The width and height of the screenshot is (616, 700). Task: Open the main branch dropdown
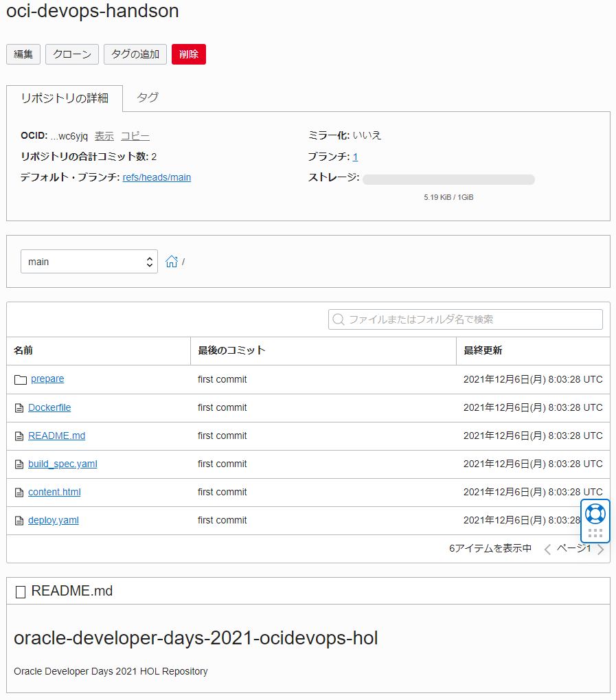pyautogui.click(x=89, y=262)
